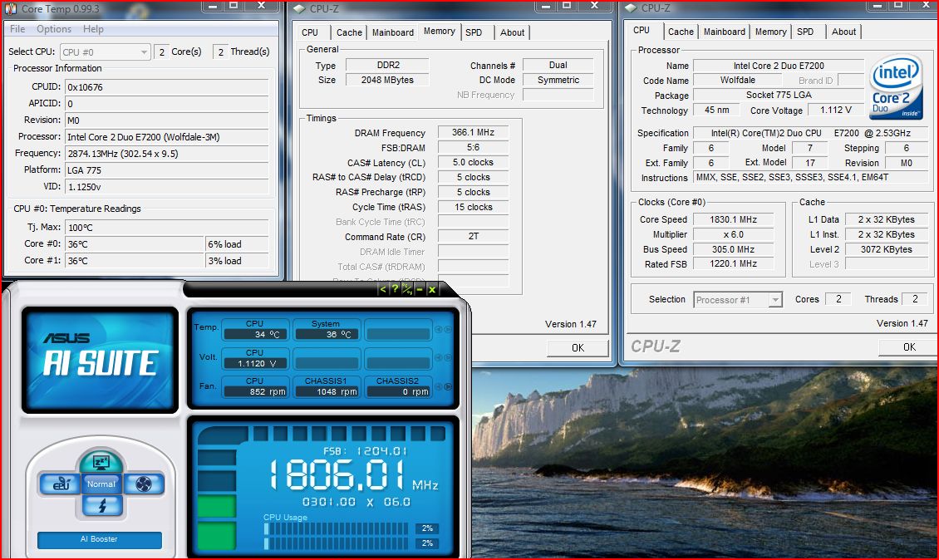The height and width of the screenshot is (560, 939).
Task: Click the right arrow on the Temp row
Action: (448, 329)
